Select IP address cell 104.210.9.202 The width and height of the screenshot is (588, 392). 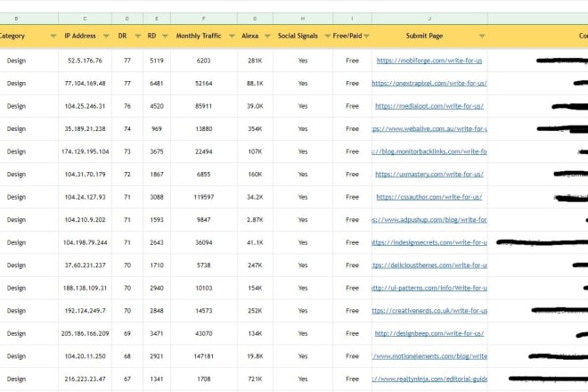click(x=85, y=220)
